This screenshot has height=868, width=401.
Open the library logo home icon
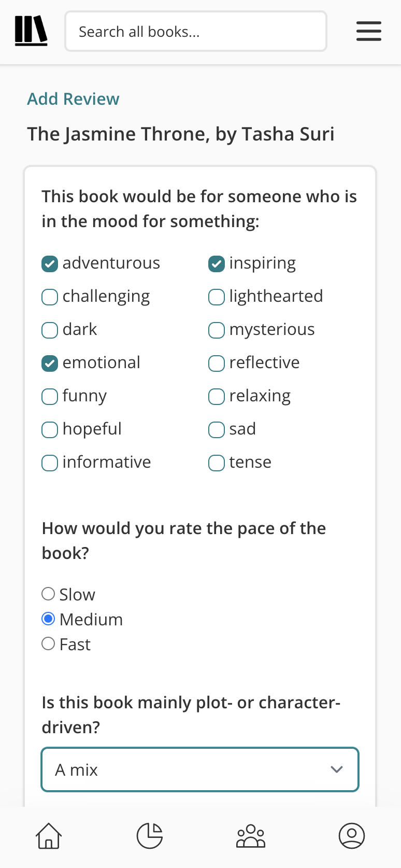click(31, 30)
